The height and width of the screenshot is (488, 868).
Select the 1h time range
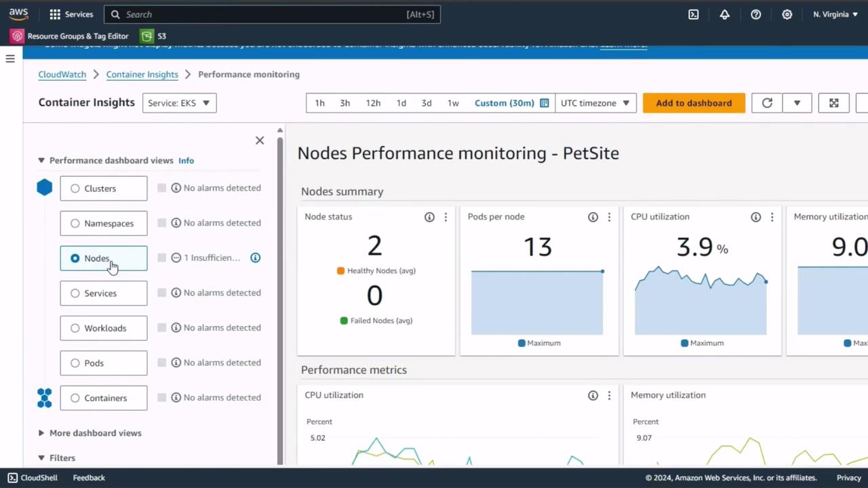[319, 103]
